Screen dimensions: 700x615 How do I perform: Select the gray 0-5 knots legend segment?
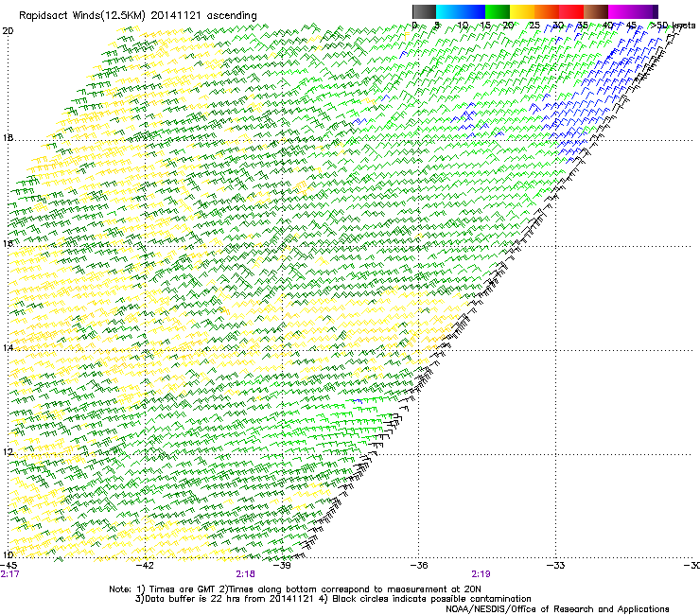pos(424,11)
